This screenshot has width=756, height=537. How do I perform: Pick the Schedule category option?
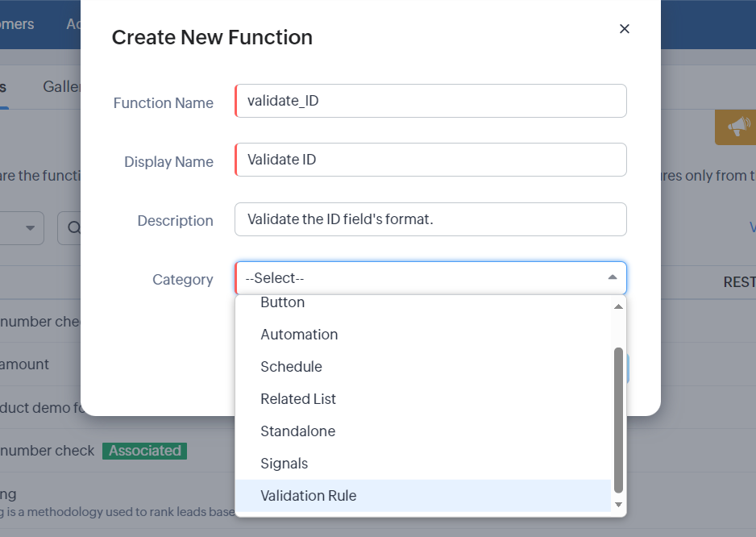click(291, 367)
